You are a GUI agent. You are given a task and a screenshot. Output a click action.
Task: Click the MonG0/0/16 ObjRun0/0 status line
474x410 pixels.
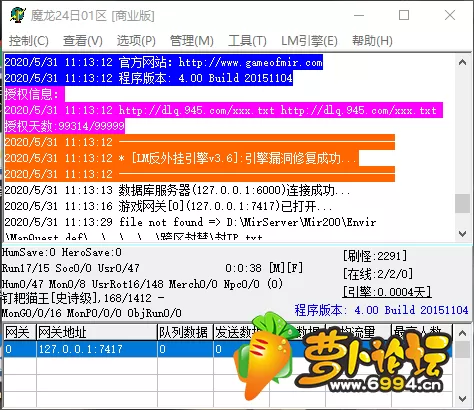pyautogui.click(x=92, y=313)
